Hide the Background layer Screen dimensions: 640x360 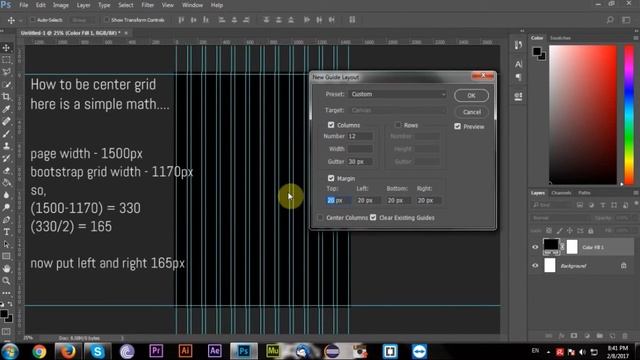[535, 266]
